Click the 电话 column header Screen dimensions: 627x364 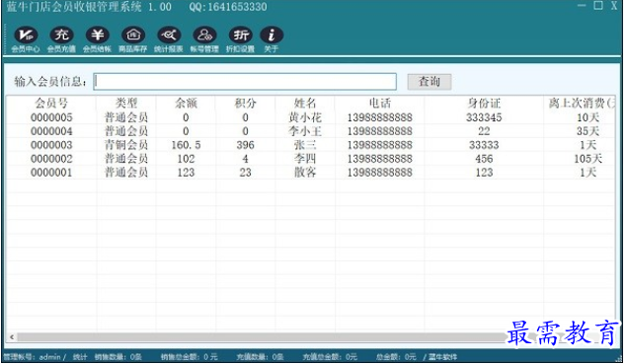click(x=379, y=104)
